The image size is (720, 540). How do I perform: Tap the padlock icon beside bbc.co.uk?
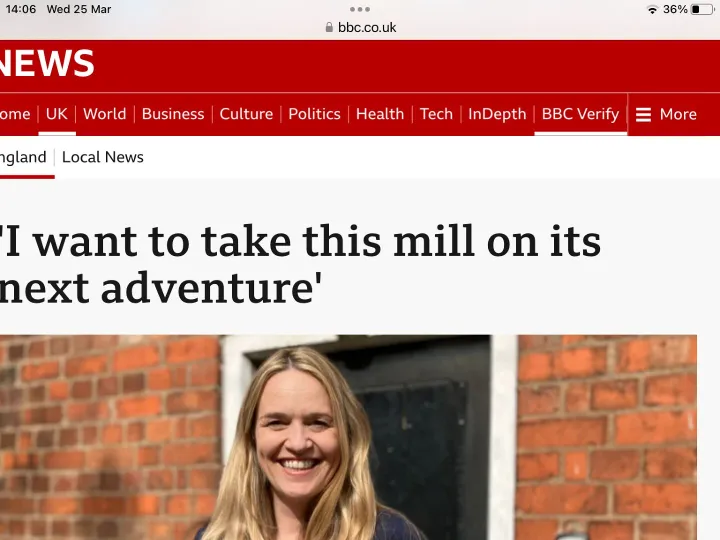(329, 28)
